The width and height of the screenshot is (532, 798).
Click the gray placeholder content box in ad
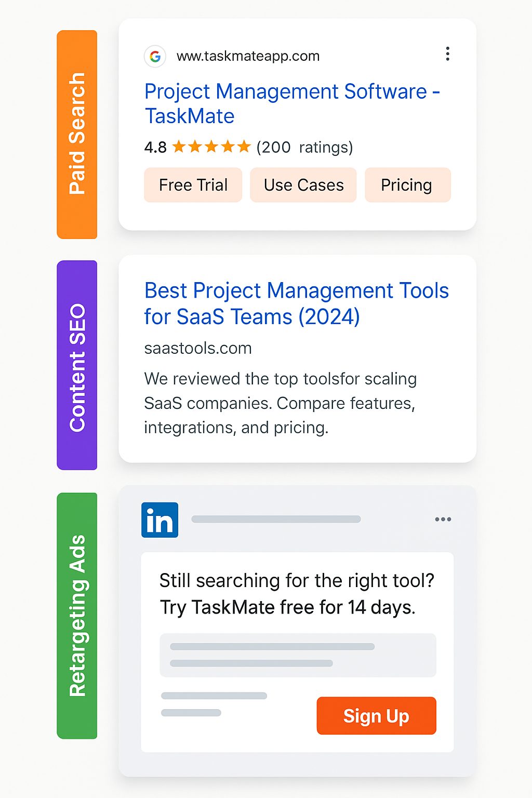point(298,655)
